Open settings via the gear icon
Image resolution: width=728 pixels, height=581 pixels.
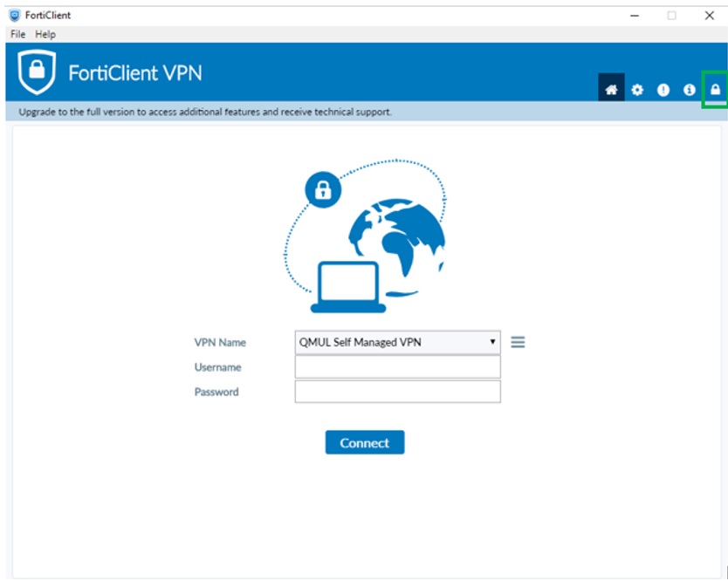tap(637, 90)
